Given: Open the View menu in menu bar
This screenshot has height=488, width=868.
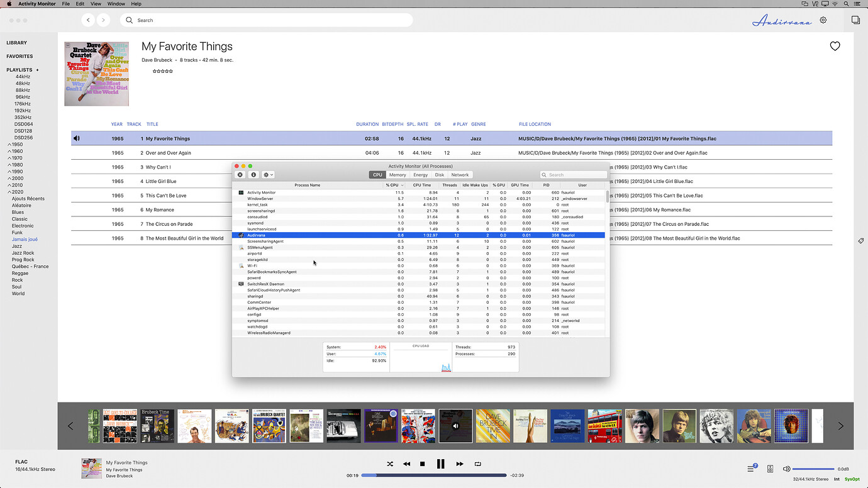Looking at the screenshot, I should [x=96, y=4].
